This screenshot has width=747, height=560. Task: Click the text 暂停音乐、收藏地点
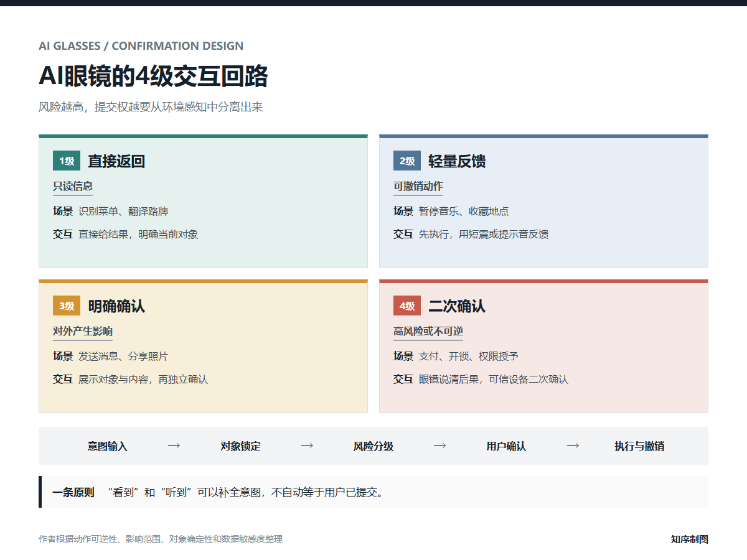[464, 211]
